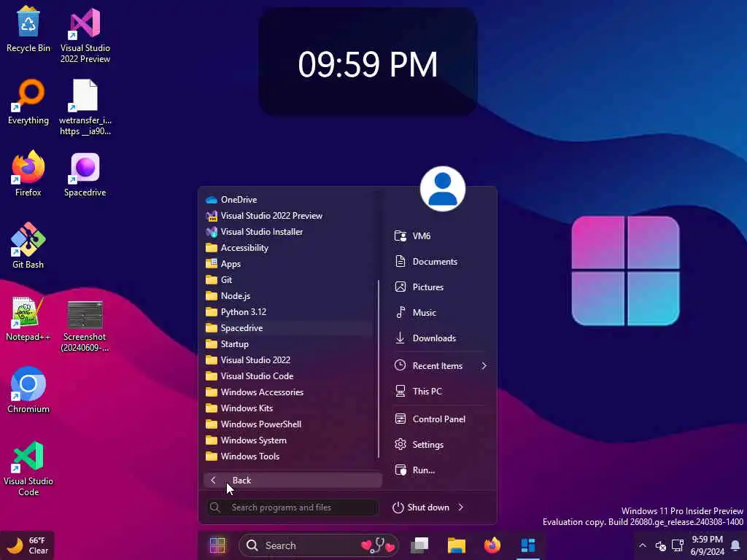The image size is (747, 560).
Task: Open the taskbar clock showing 9:59 PM
Action: (707, 545)
